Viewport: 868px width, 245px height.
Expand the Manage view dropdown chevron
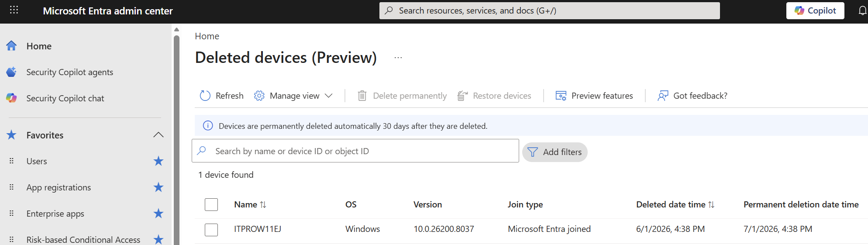(329, 96)
